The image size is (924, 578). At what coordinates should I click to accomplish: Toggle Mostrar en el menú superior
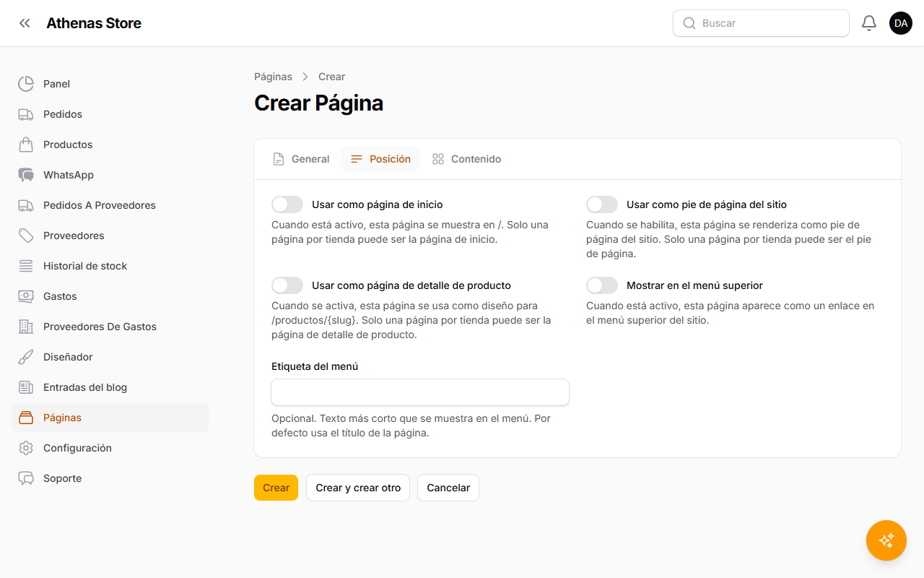click(x=602, y=285)
